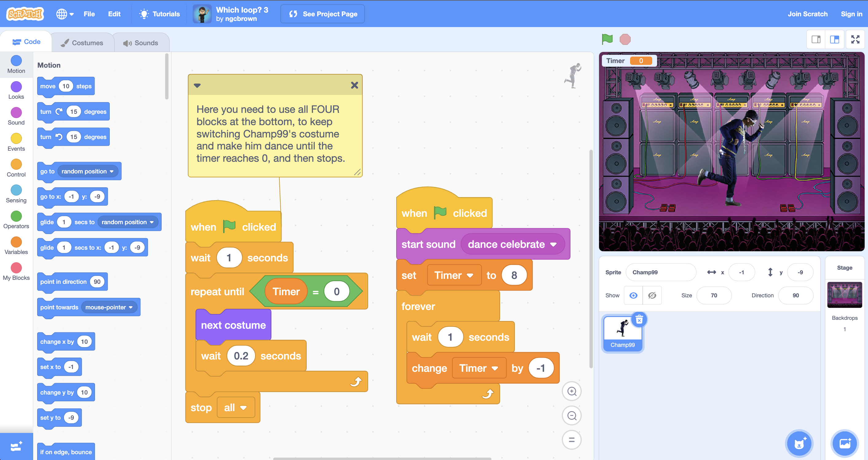Select the My Blocks category

pos(16,272)
